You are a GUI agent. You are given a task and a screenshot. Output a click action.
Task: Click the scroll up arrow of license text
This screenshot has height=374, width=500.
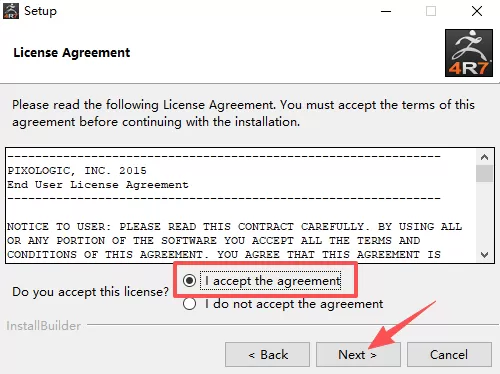484,157
